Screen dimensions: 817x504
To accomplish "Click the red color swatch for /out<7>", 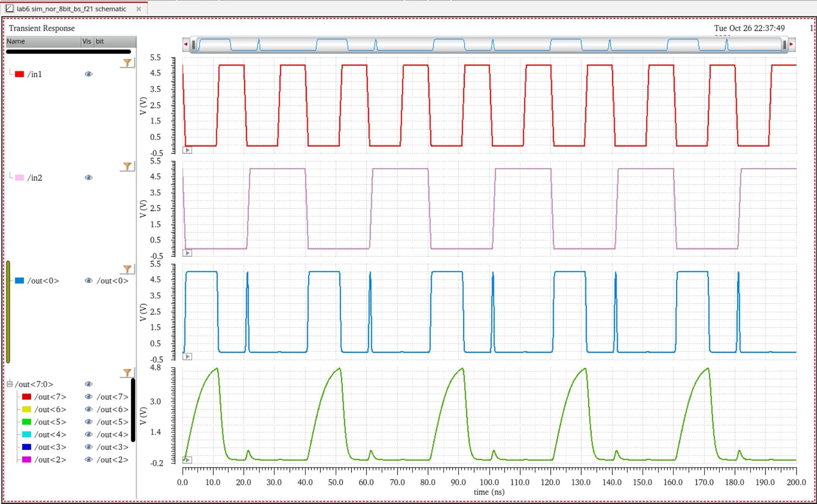I will click(x=27, y=397).
